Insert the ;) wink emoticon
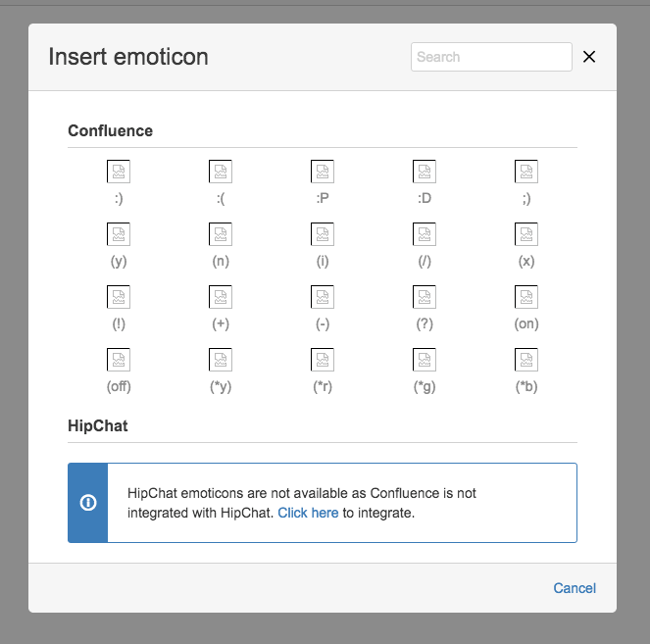Image resolution: width=650 pixels, height=644 pixels. tap(526, 172)
